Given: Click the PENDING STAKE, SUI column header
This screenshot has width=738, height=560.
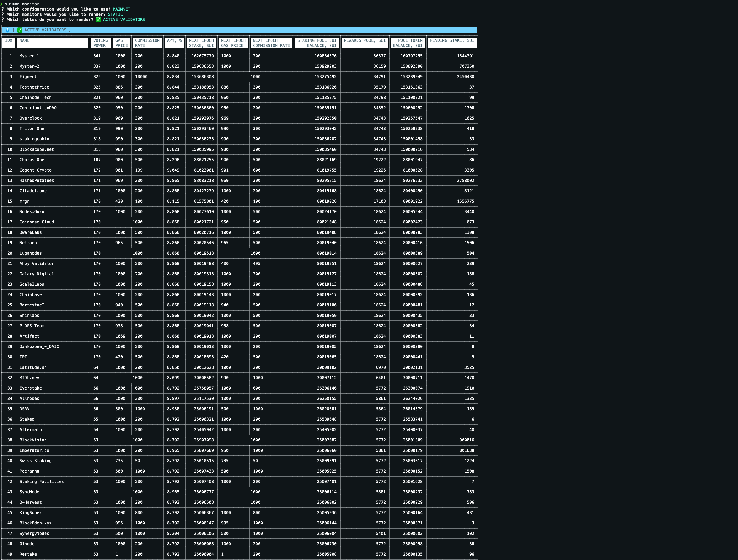Looking at the screenshot, I should (x=452, y=40).
